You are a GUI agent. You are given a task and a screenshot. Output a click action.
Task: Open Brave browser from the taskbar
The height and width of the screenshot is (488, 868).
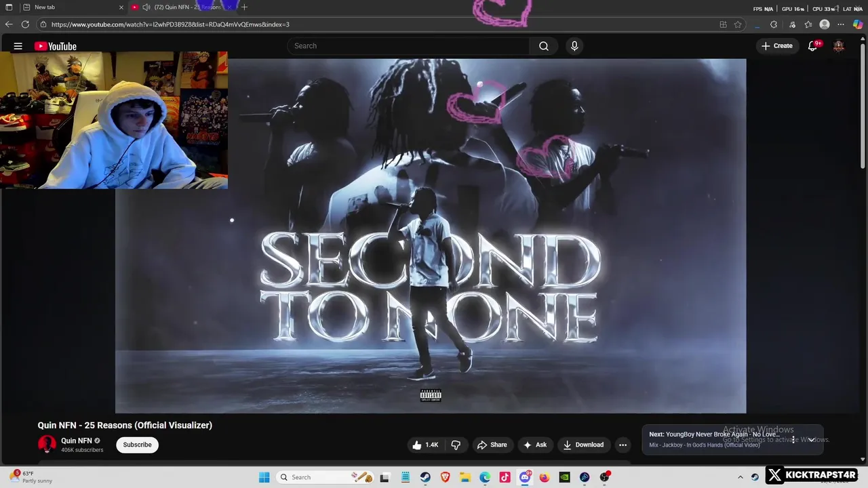pos(446,477)
